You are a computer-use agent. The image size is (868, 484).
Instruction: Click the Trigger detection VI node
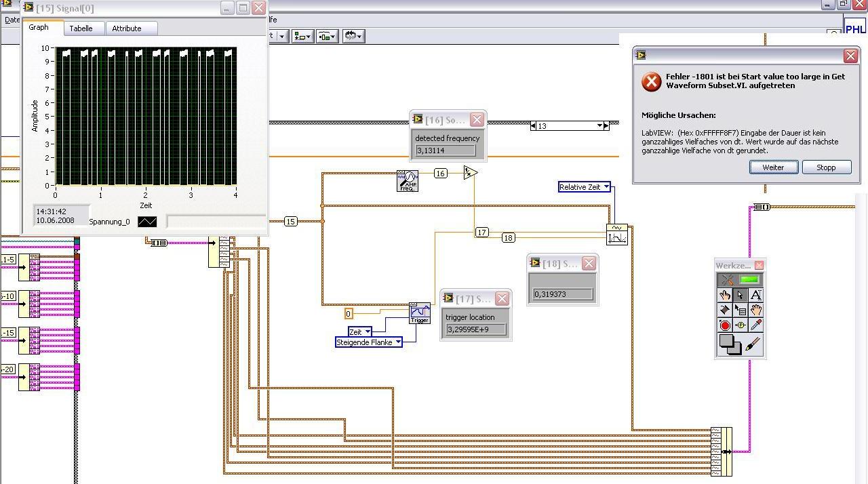420,312
